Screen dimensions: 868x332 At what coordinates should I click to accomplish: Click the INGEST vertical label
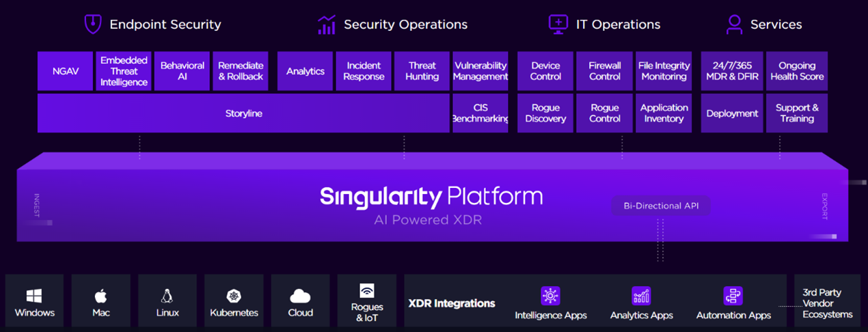coord(37,206)
